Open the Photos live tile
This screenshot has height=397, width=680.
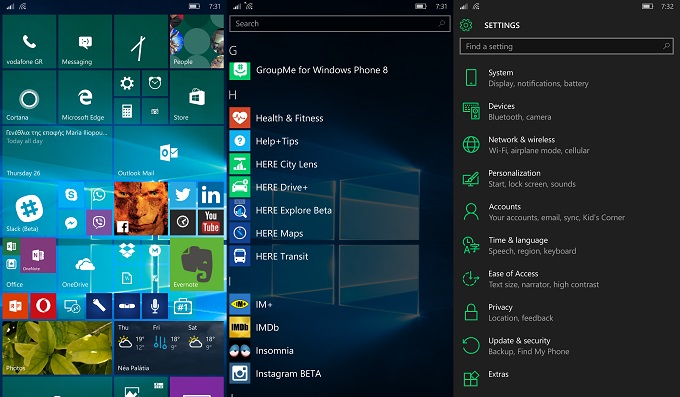click(x=57, y=348)
